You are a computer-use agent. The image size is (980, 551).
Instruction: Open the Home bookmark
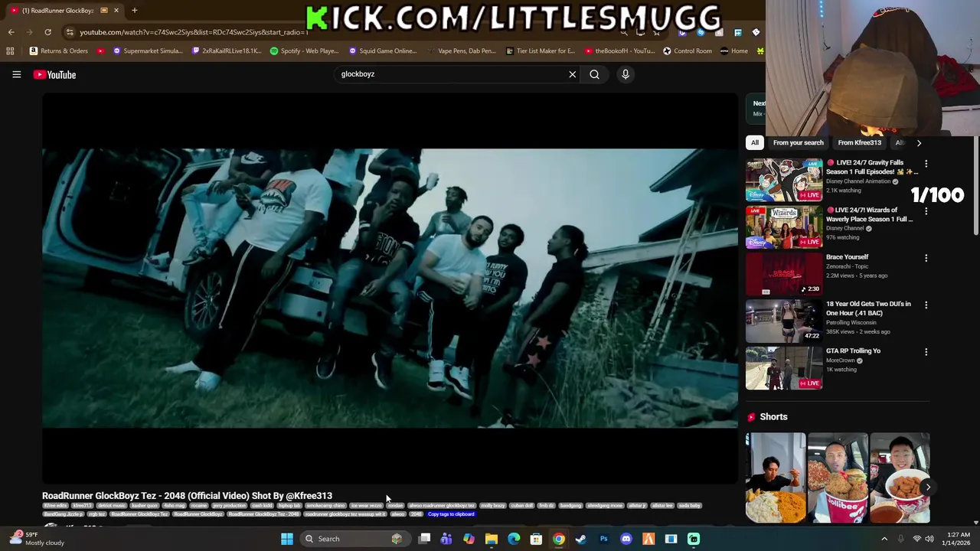click(x=734, y=51)
